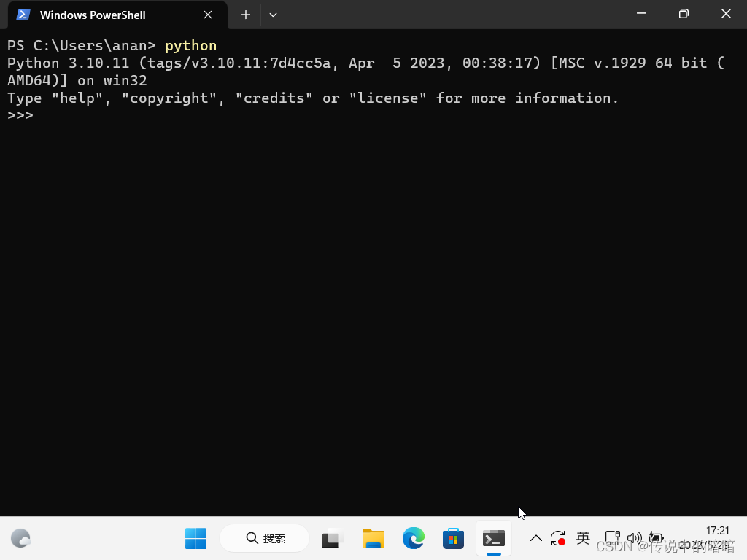This screenshot has height=560, width=747.
Task: Click the 'Python 3.10.11' version text
Action: click(68, 63)
